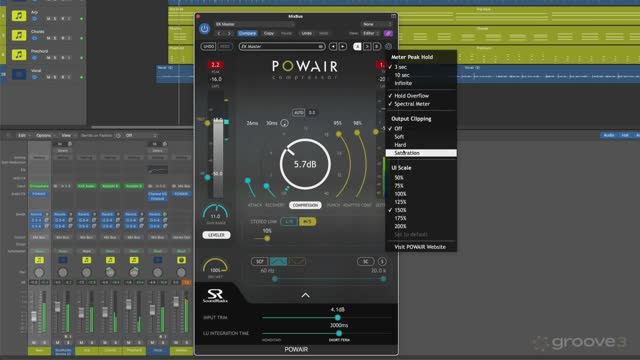Click the Undo button in Logic plugin header

point(307,33)
